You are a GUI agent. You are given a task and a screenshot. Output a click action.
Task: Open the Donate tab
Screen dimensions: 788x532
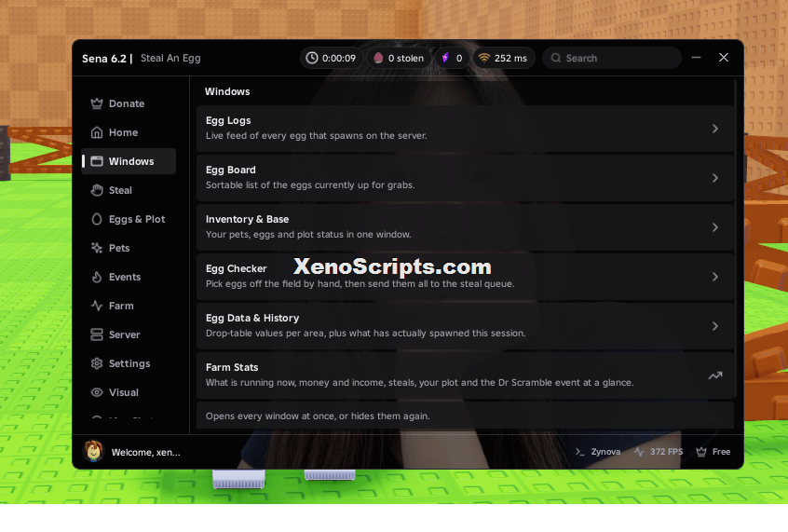(x=129, y=103)
